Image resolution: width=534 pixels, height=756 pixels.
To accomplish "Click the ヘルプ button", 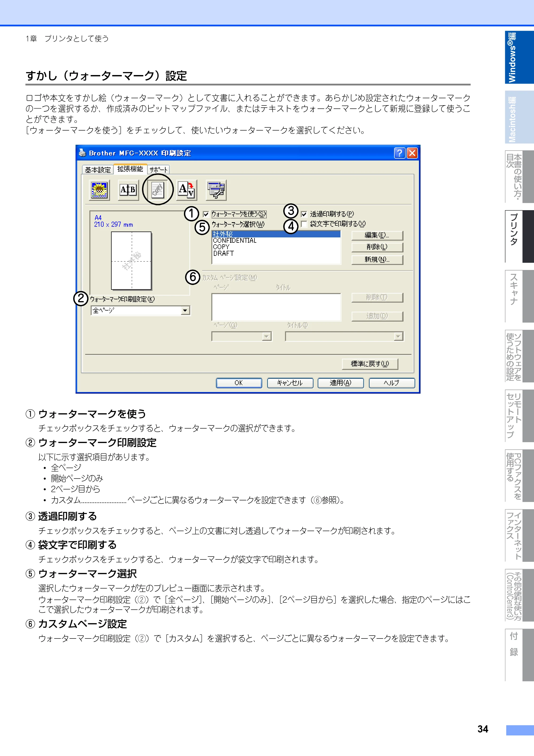I will click(392, 383).
